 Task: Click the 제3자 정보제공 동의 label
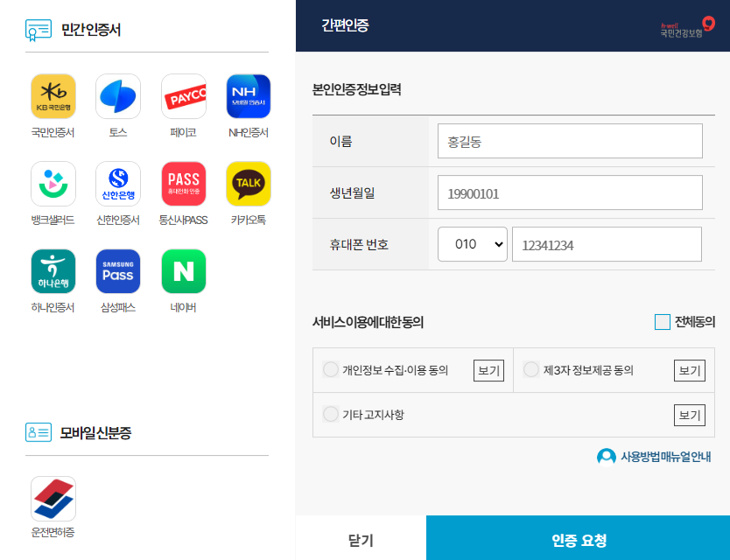tap(588, 370)
